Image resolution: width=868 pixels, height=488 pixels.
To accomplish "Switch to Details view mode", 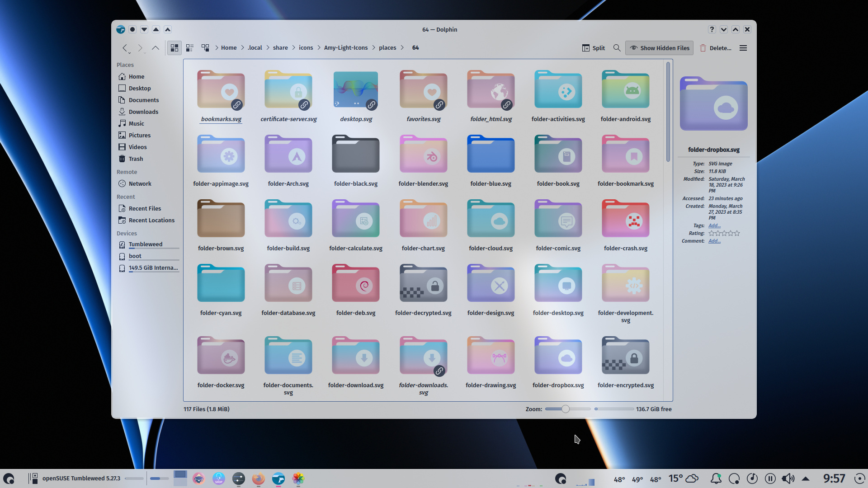I will coord(205,48).
